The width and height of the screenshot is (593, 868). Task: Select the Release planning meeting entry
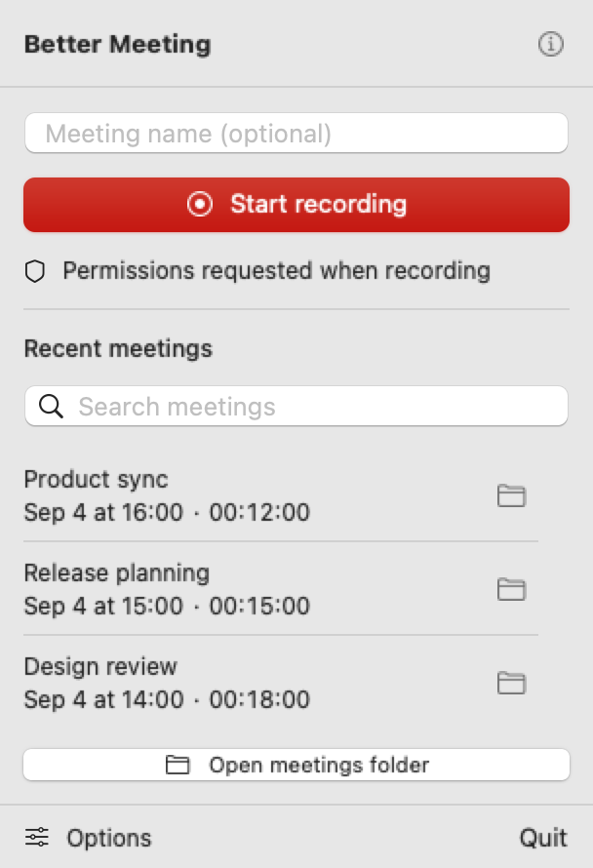tap(281, 589)
